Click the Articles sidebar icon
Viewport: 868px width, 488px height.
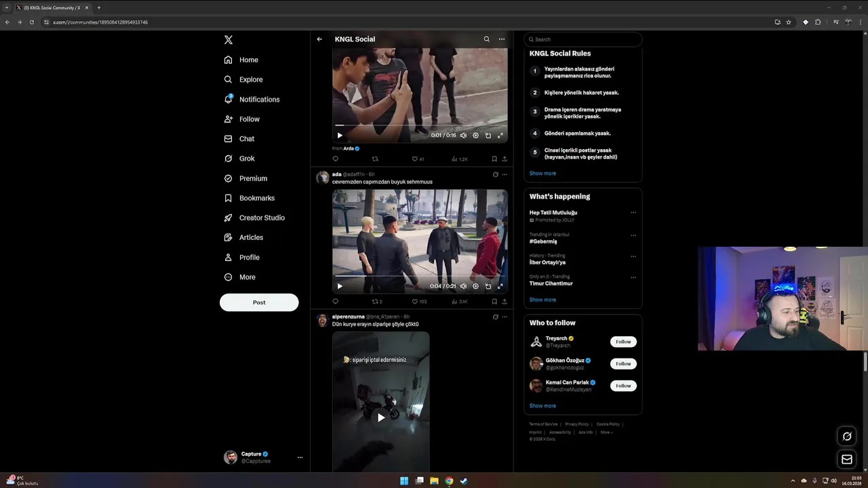pyautogui.click(x=229, y=237)
